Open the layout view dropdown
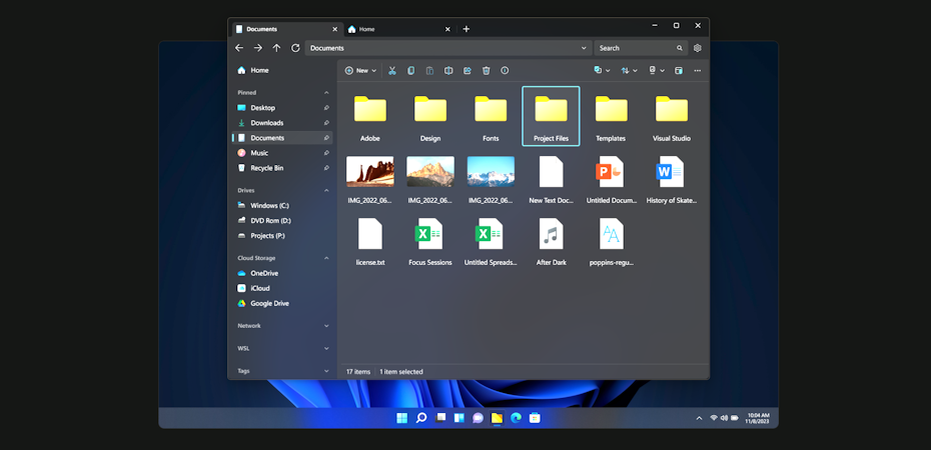 coord(656,71)
